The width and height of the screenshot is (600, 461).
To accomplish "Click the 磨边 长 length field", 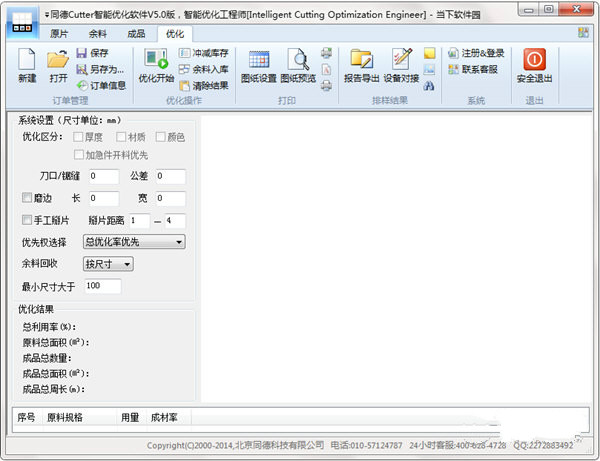I will coord(104,198).
